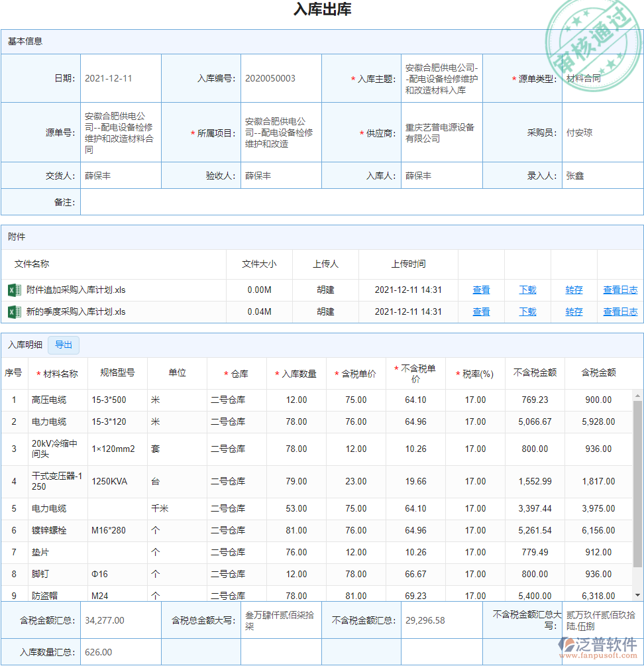Click the 导出 export button
This screenshot has height=666, width=644.
[x=63, y=345]
